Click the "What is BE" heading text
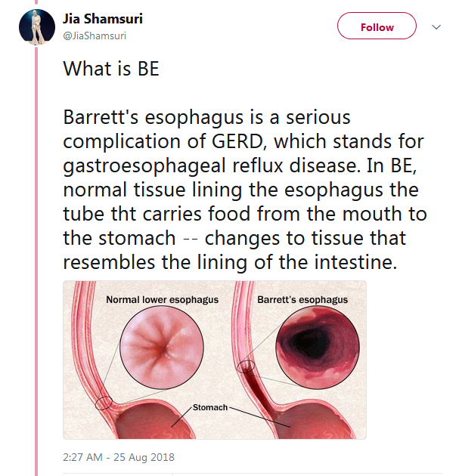Image resolution: width=459 pixels, height=476 pixels. point(110,70)
